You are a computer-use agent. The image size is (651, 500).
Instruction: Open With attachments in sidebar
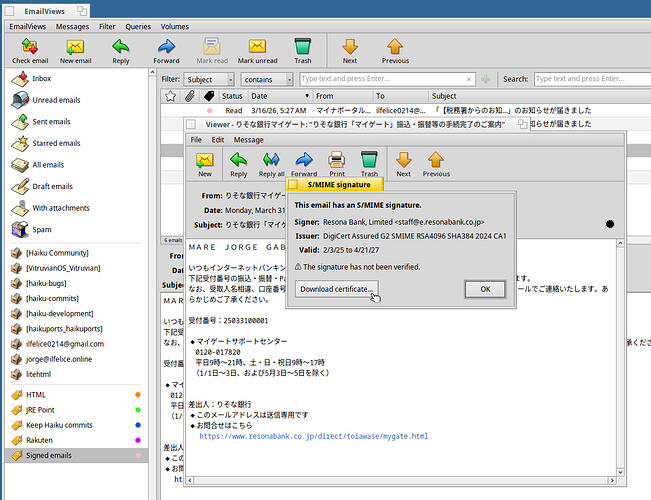tap(77, 208)
